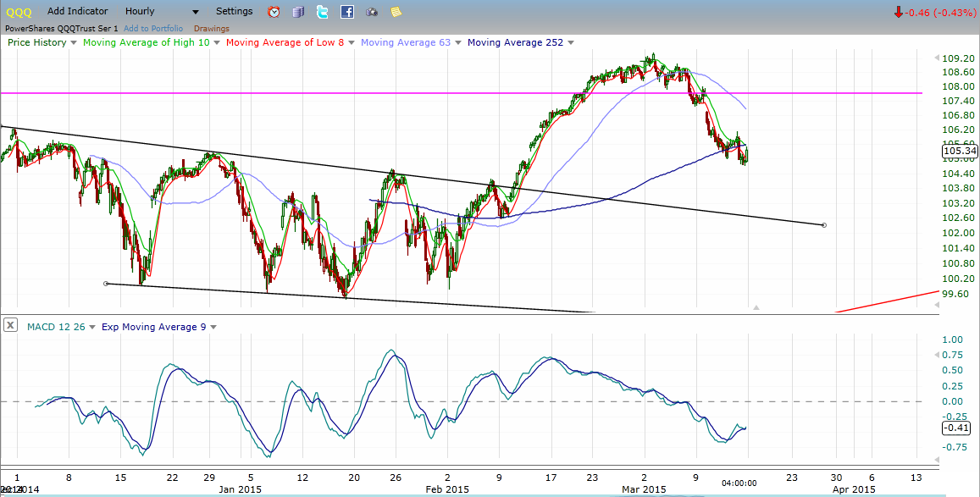This screenshot has height=497, width=980.
Task: Click the -0.41 MACD value label
Action: click(955, 428)
